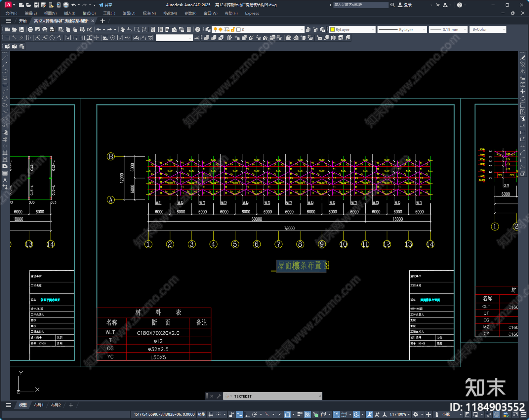Click the Plot printer icon

pyautogui.click(x=30, y=29)
